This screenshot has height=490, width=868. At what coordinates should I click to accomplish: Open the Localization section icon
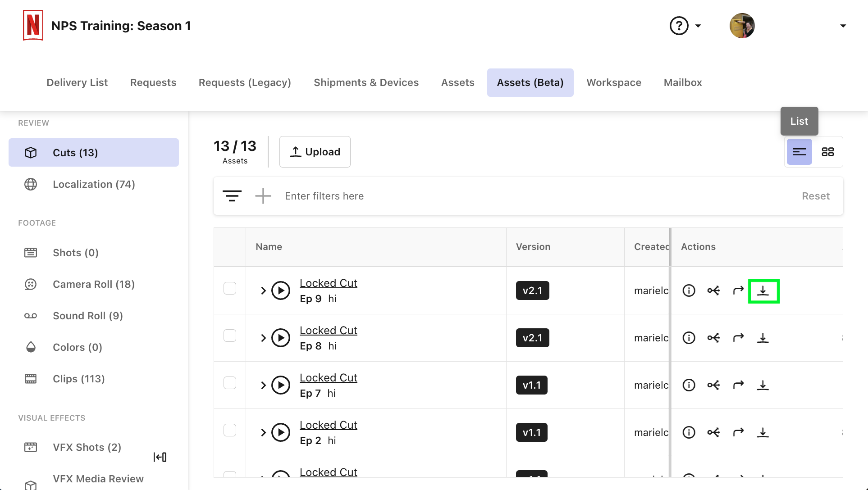tap(30, 184)
